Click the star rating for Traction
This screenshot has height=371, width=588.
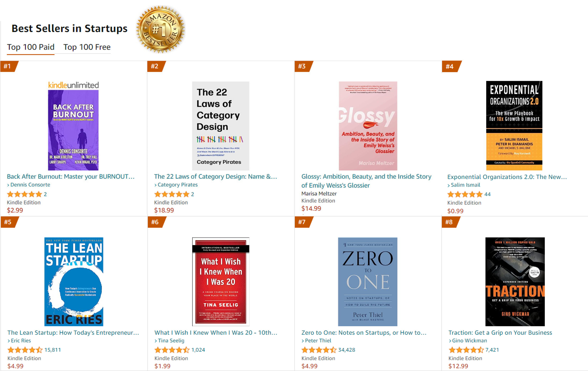(466, 350)
